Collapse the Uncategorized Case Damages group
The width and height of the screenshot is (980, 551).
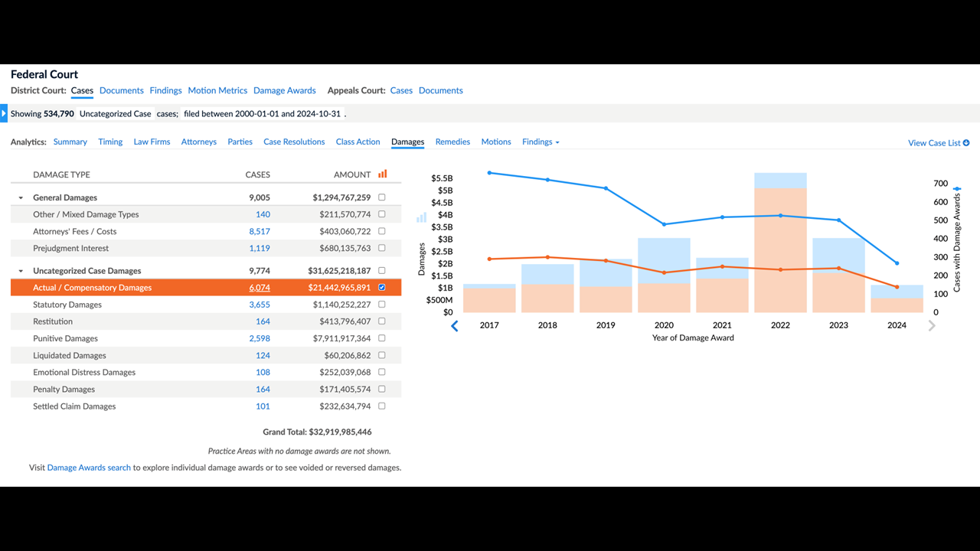21,272
